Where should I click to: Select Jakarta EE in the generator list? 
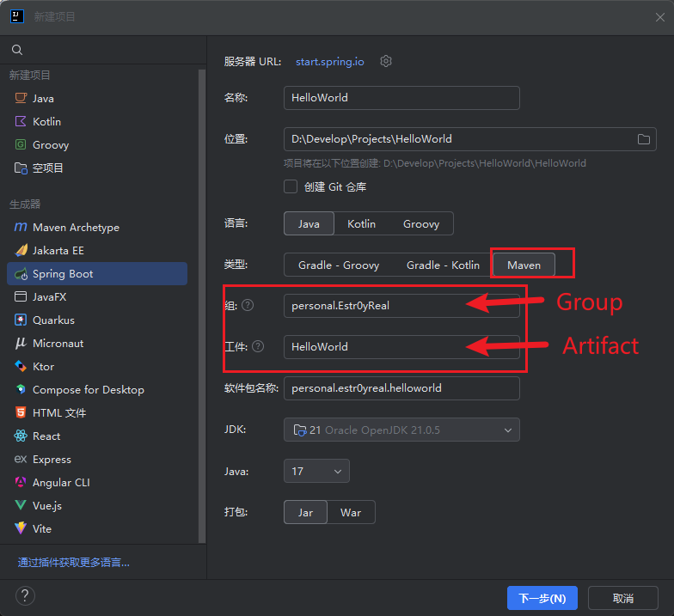click(x=58, y=251)
